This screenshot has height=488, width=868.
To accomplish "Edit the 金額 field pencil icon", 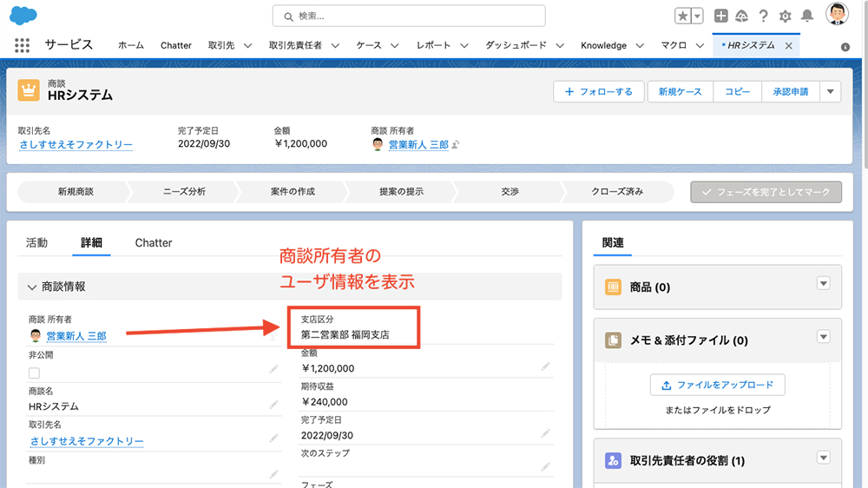I will click(546, 366).
